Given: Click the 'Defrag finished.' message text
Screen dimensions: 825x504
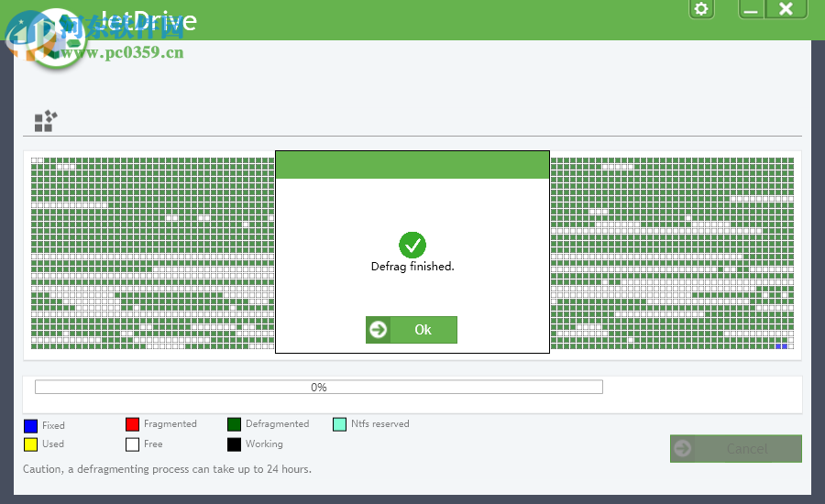Looking at the screenshot, I should click(x=412, y=267).
